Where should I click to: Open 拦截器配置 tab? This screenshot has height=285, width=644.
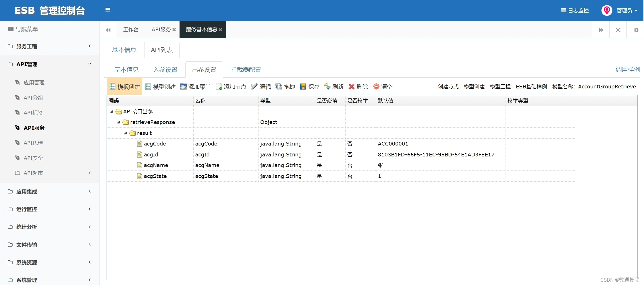[x=246, y=70]
